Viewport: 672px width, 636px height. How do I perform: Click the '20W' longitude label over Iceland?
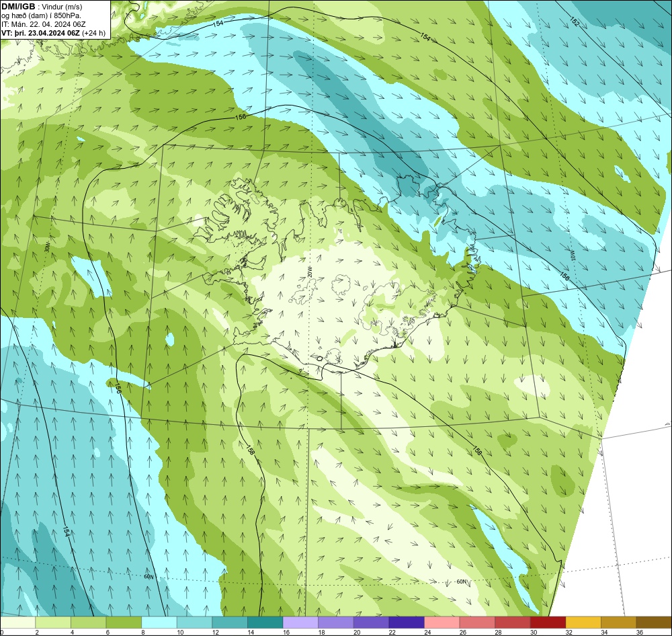point(310,271)
